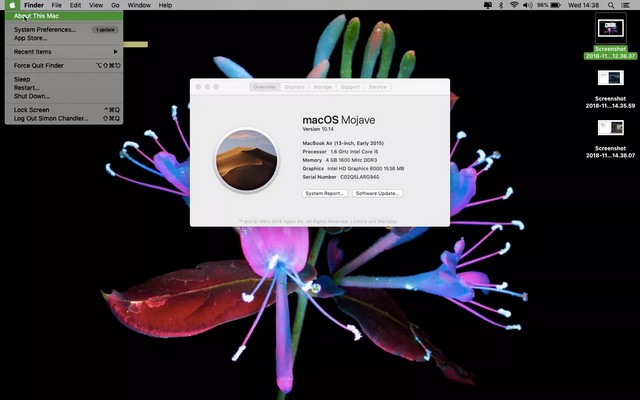Image resolution: width=640 pixels, height=400 pixels.
Task: Switch to the Storage tab
Action: pos(322,87)
